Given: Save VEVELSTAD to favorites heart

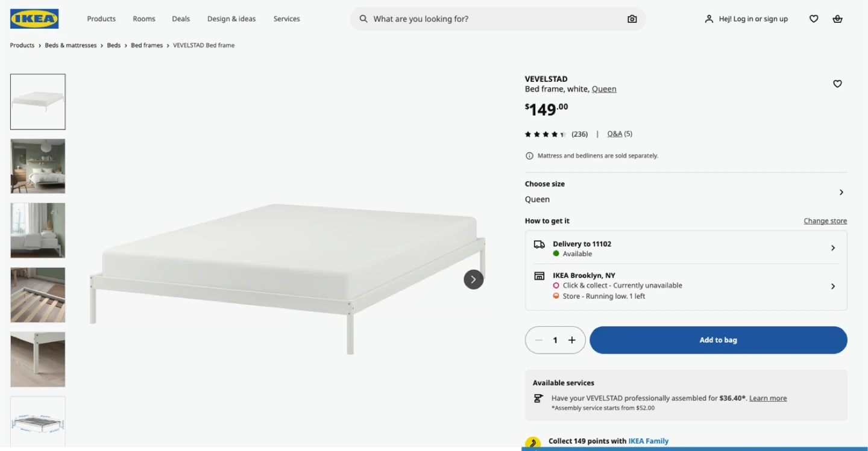Looking at the screenshot, I should point(837,84).
